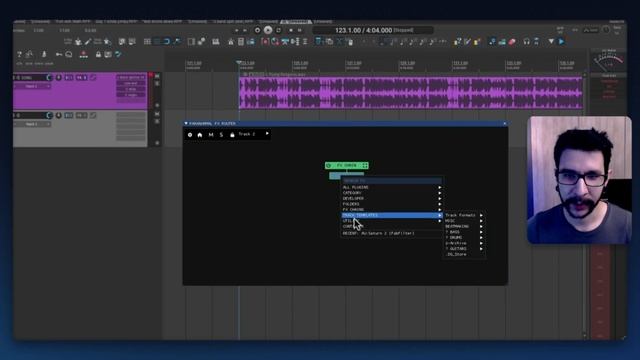The width and height of the screenshot is (640, 360).
Task: Expand BEATMAKING templates submenu
Action: pos(464,226)
